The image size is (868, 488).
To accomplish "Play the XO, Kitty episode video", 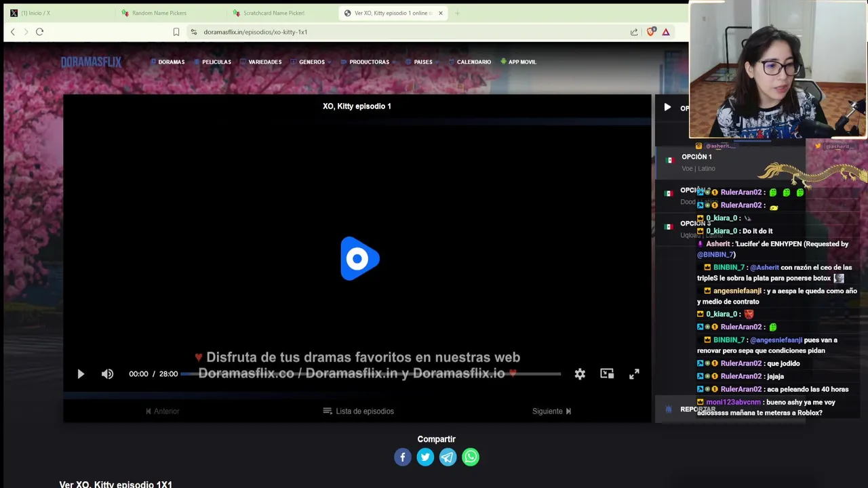I will (x=81, y=374).
